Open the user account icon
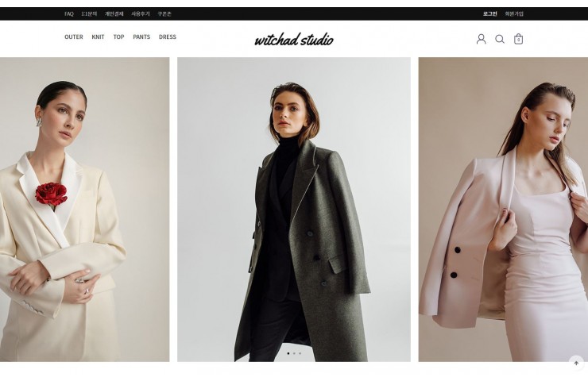 pyautogui.click(x=481, y=39)
